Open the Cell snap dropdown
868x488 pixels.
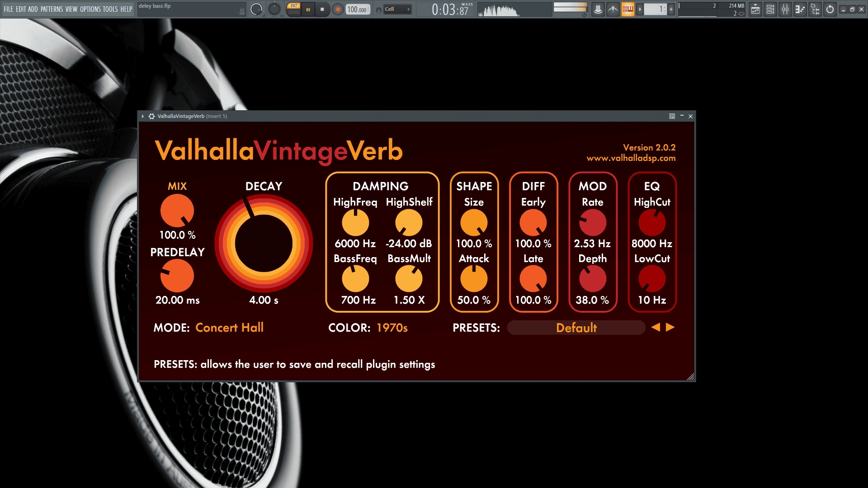coord(397,9)
